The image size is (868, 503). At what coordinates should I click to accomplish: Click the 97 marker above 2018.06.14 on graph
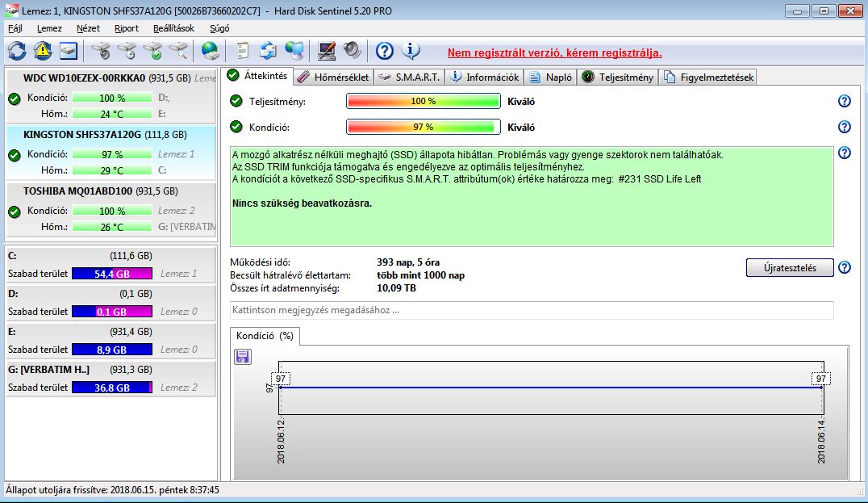pyautogui.click(x=820, y=379)
